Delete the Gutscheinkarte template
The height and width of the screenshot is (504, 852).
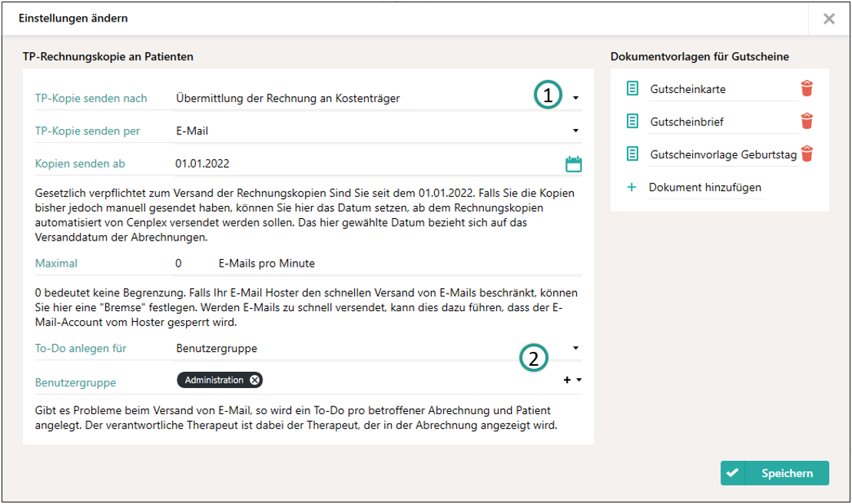coord(807,88)
